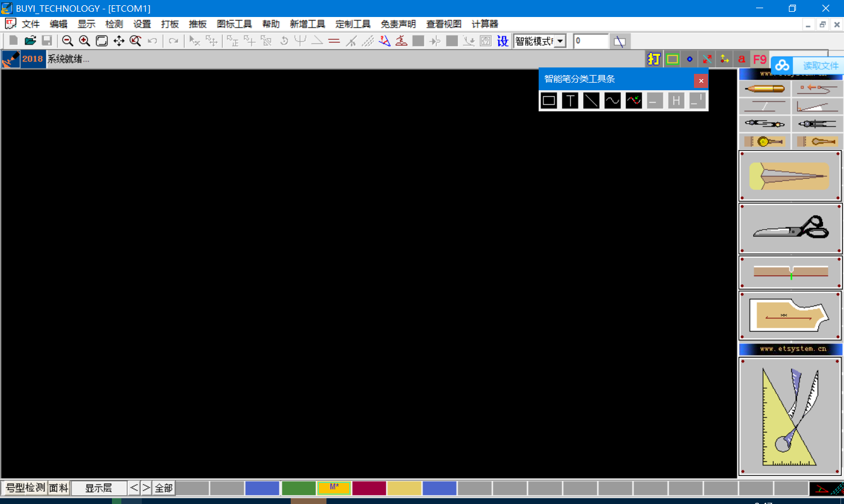Toggle the red diagonal arrows button
Image resolution: width=844 pixels, height=504 pixels.
point(707,59)
